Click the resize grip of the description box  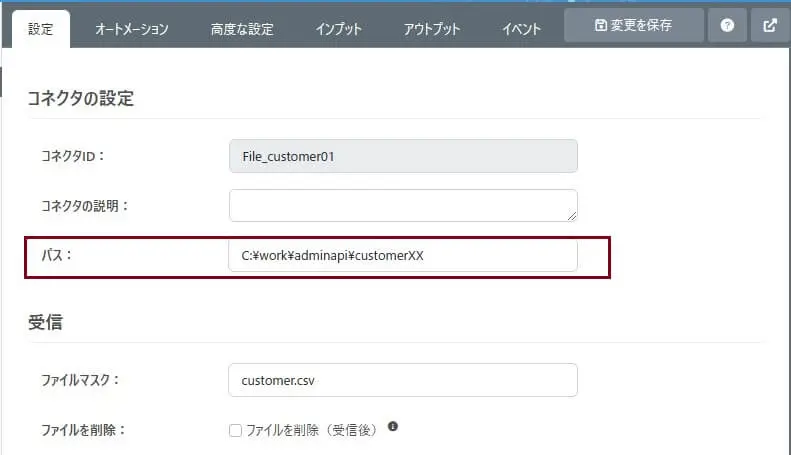572,214
